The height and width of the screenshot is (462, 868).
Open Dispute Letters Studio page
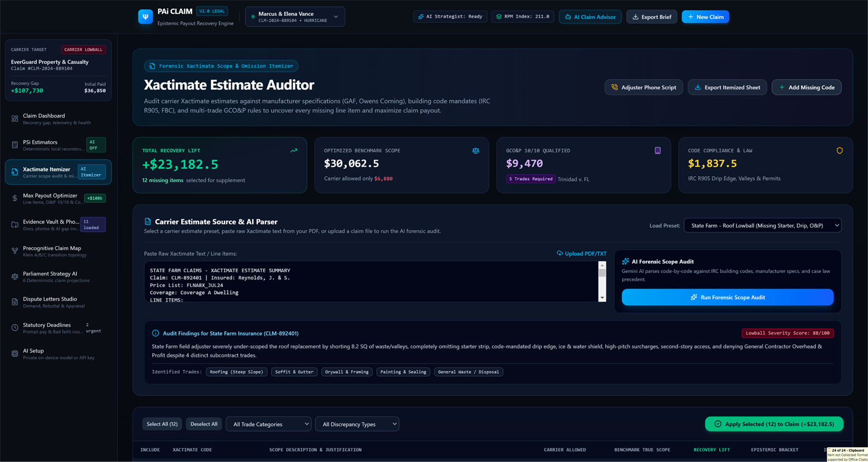pos(58,302)
